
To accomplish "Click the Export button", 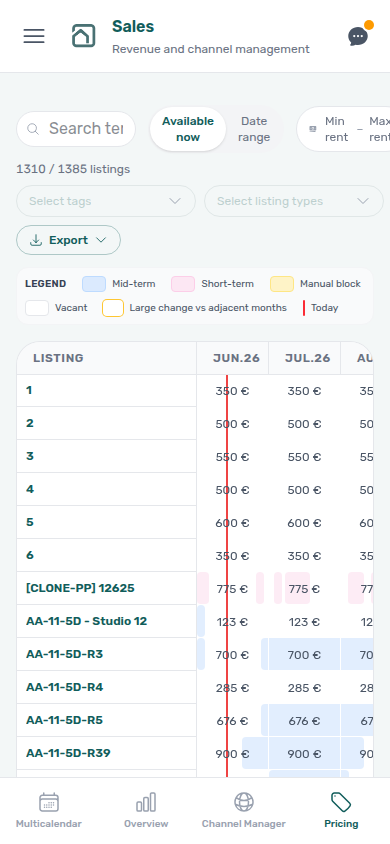I will (68, 240).
